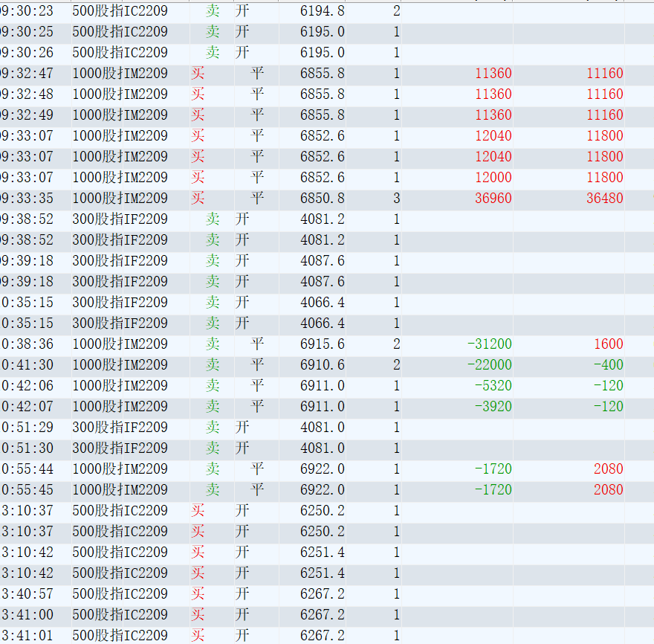Select the 0:42:07 time cell
The width and height of the screenshot is (654, 644).
[27, 407]
